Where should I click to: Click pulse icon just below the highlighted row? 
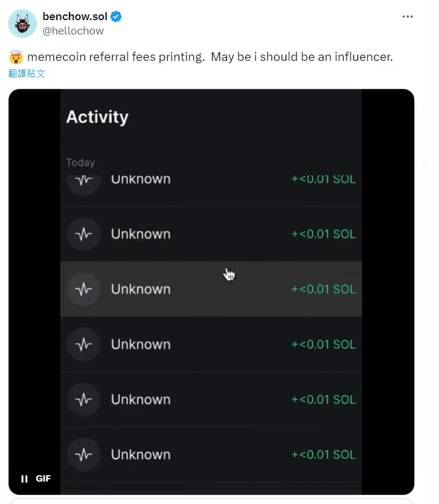pos(84,344)
